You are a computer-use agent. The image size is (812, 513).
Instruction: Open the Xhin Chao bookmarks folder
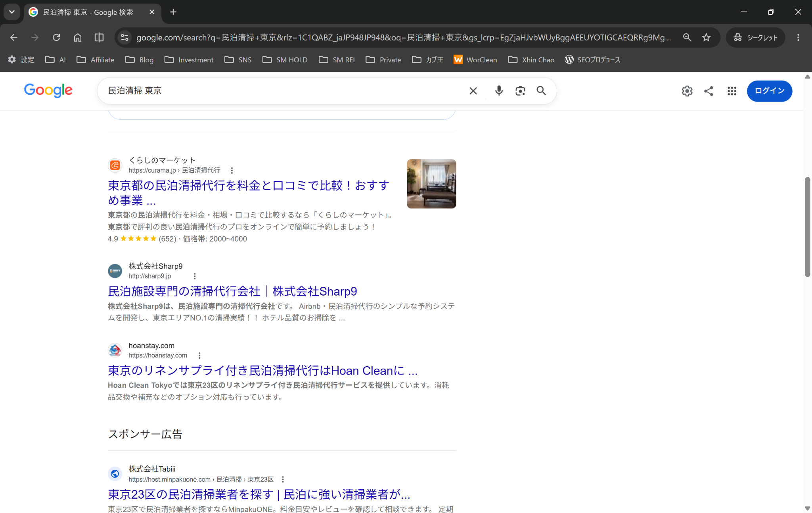click(x=531, y=60)
